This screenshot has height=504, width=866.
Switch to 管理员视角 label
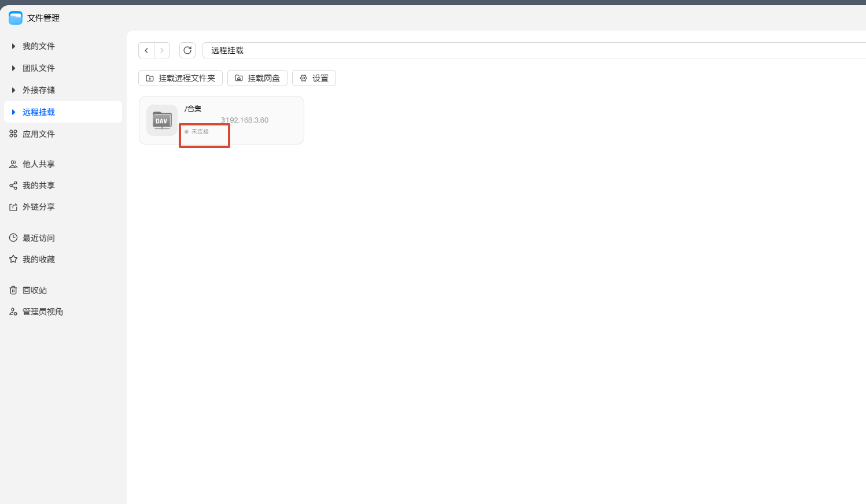point(43,312)
